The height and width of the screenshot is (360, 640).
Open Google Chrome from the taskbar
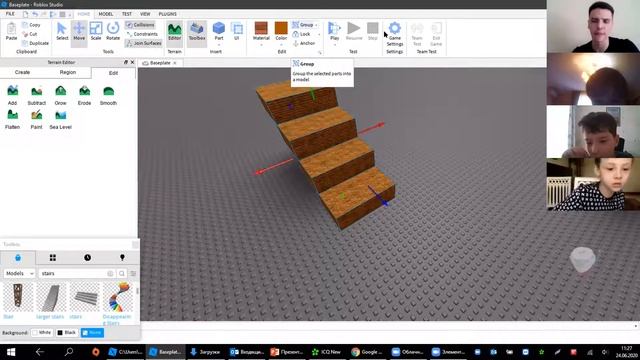tap(367, 352)
